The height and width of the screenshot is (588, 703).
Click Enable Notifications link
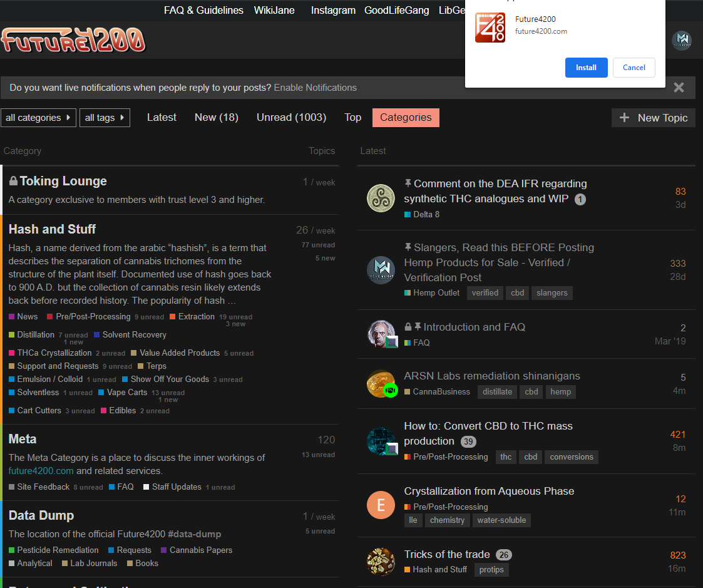pos(315,88)
